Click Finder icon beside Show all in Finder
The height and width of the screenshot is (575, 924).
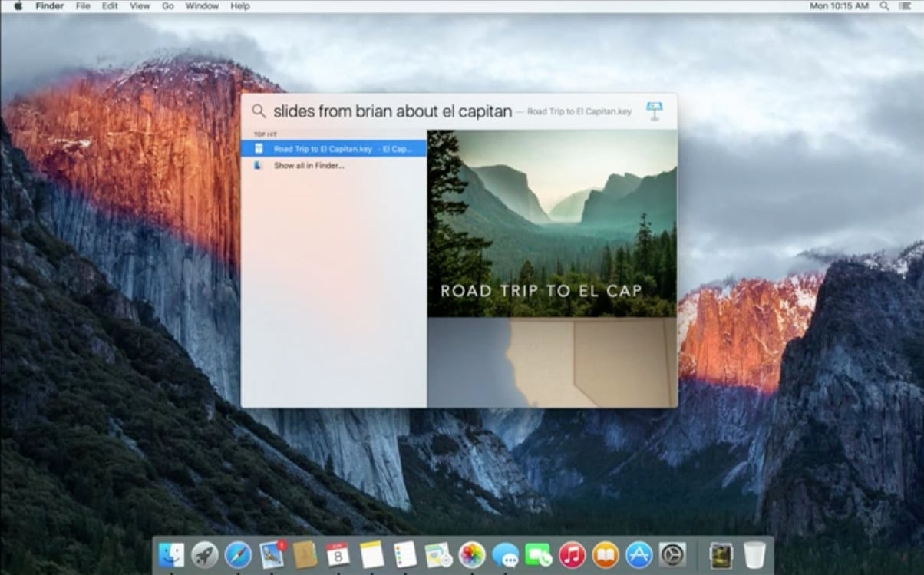click(259, 165)
